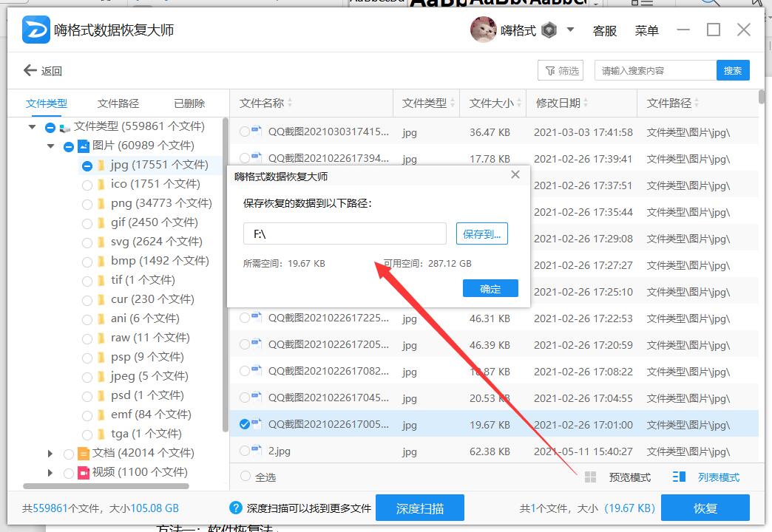Viewport: 772px width, 532px height.
Task: Click the gif folder icon
Action: [101, 223]
